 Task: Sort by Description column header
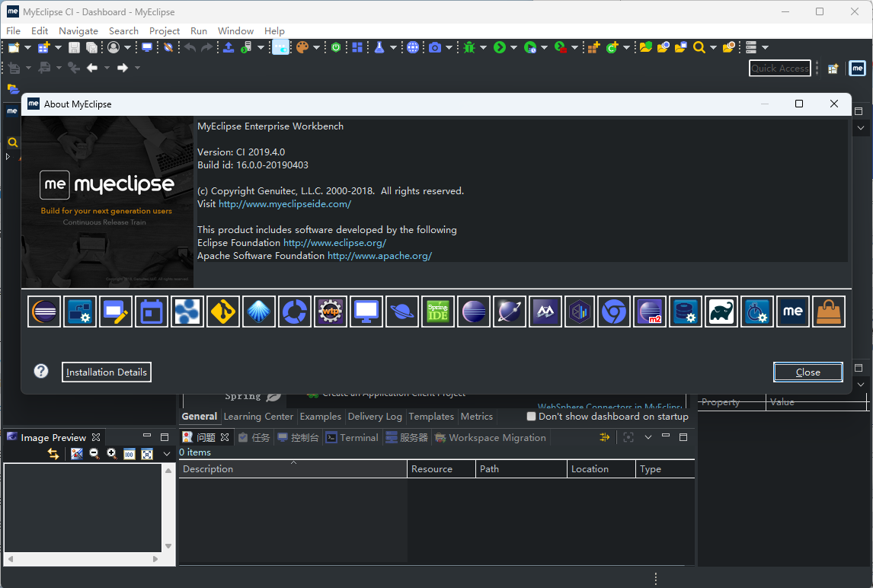[x=293, y=469]
